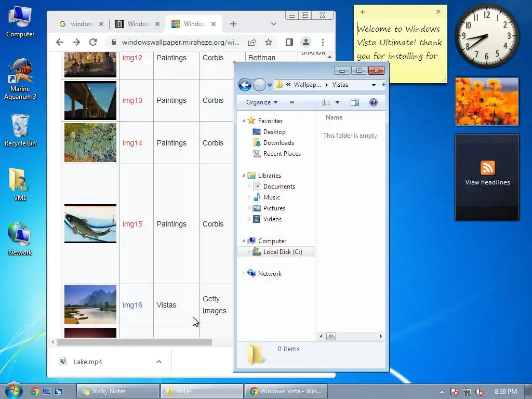Add a new sticky note
This screenshot has height=399, width=532.
362,12
